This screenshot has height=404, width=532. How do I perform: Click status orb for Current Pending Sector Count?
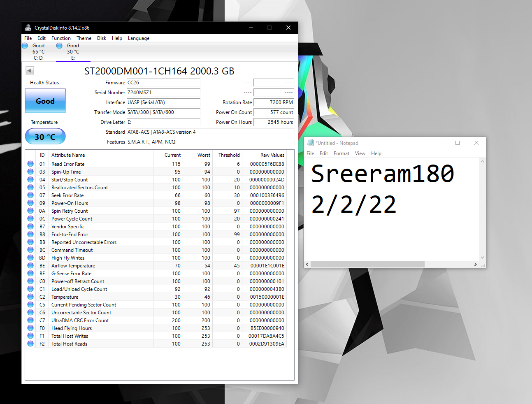coord(30,304)
